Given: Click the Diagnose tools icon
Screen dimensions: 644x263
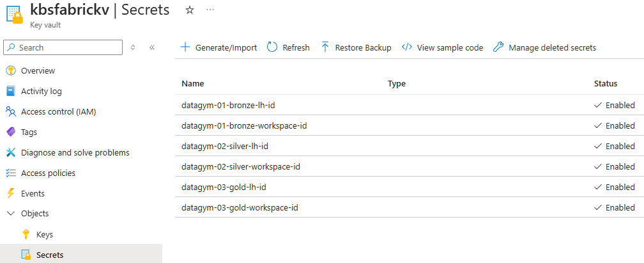Looking at the screenshot, I should (x=11, y=153).
